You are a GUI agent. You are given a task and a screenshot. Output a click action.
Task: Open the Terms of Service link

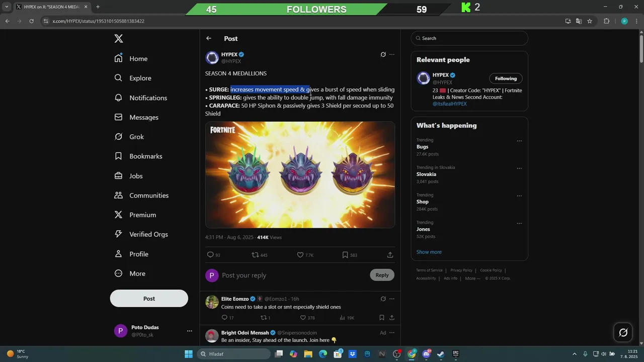coord(429,270)
